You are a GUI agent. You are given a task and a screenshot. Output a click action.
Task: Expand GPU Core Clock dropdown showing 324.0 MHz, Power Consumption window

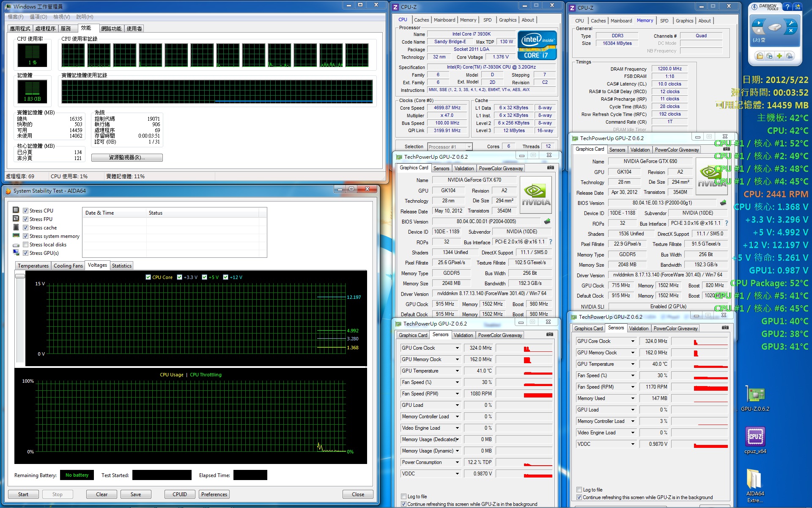click(x=457, y=348)
